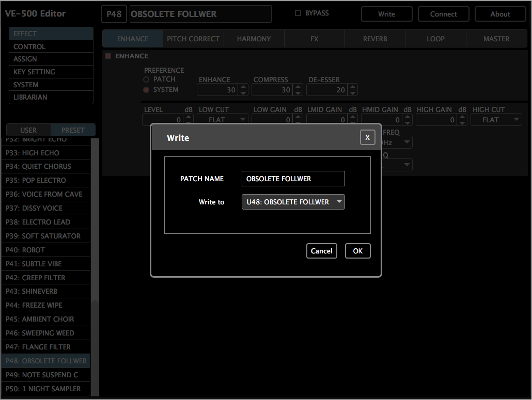Image resolution: width=532 pixels, height=400 pixels.
Task: Open the LOW CUT dropdown
Action: coord(223,120)
